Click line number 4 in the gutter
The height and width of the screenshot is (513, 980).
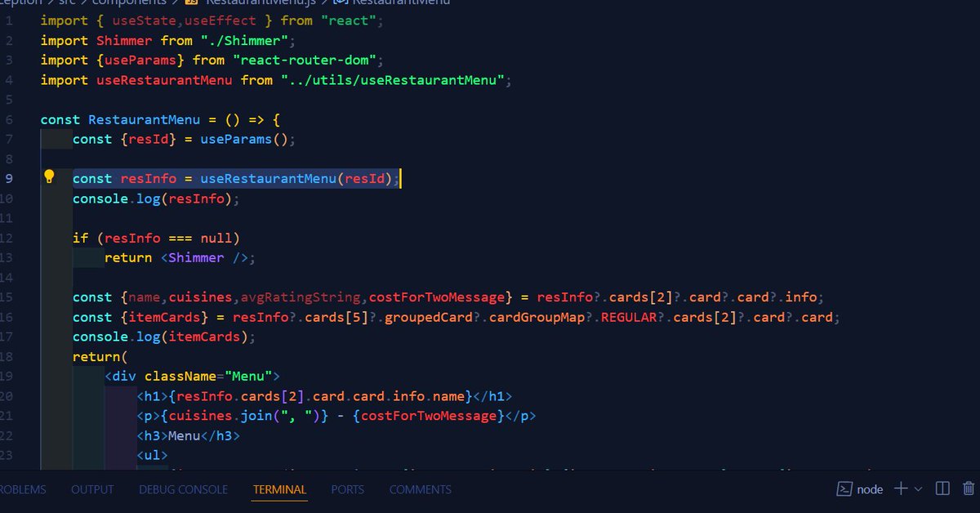point(8,80)
